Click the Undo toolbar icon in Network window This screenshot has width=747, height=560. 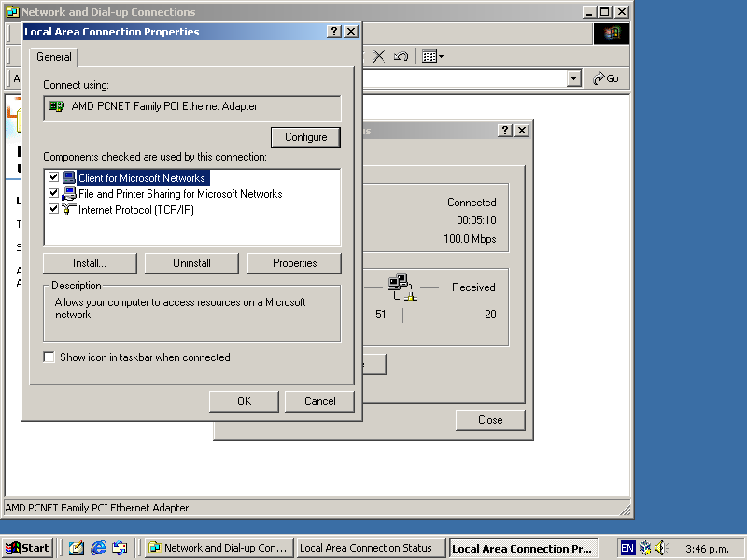pos(401,56)
